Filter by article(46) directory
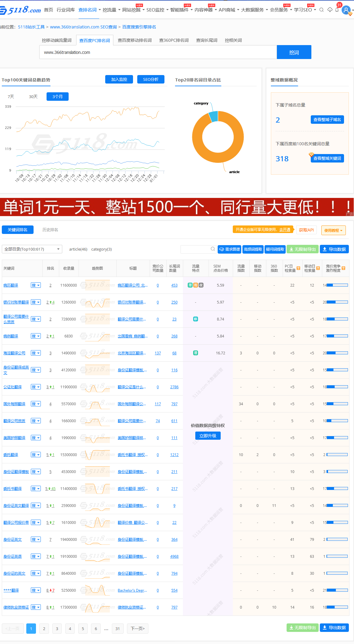 [x=78, y=249]
